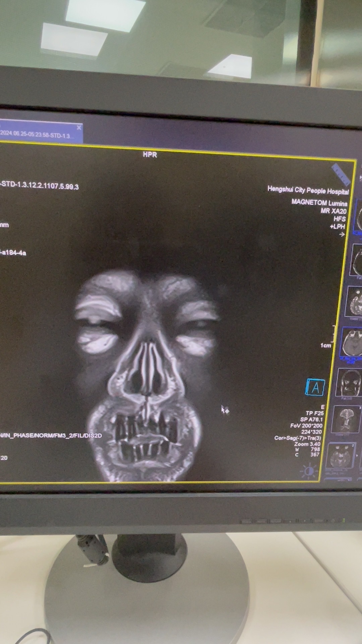This screenshot has height=644, width=362.
Task: Click the Hengshui City People Hospital text
Action: click(x=308, y=190)
